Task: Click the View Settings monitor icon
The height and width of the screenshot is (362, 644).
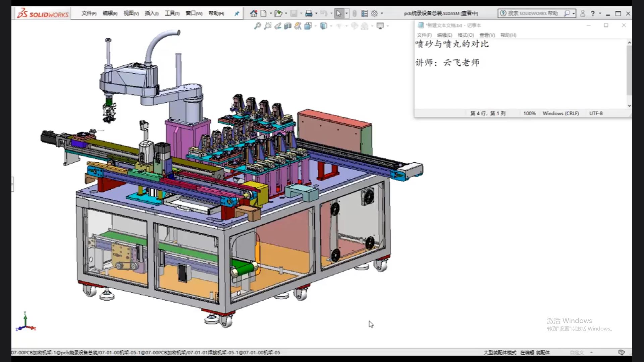Action: [x=380, y=26]
